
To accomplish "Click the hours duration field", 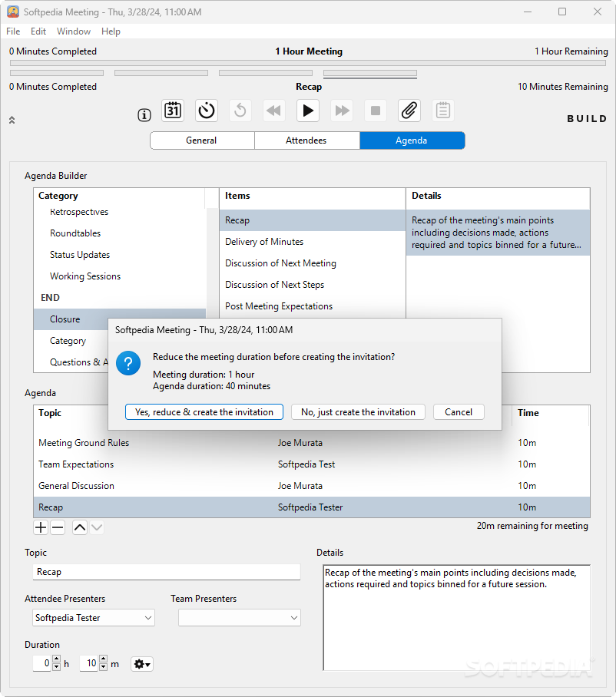I will [42, 663].
